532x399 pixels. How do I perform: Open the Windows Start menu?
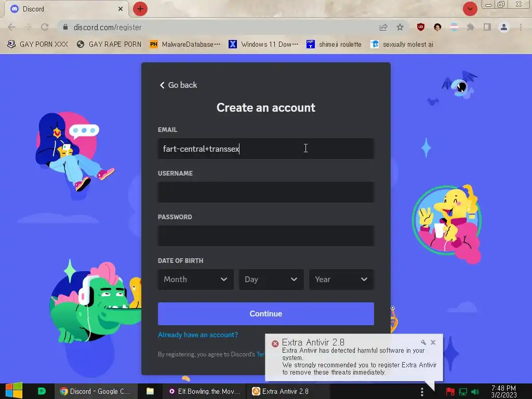(x=14, y=391)
